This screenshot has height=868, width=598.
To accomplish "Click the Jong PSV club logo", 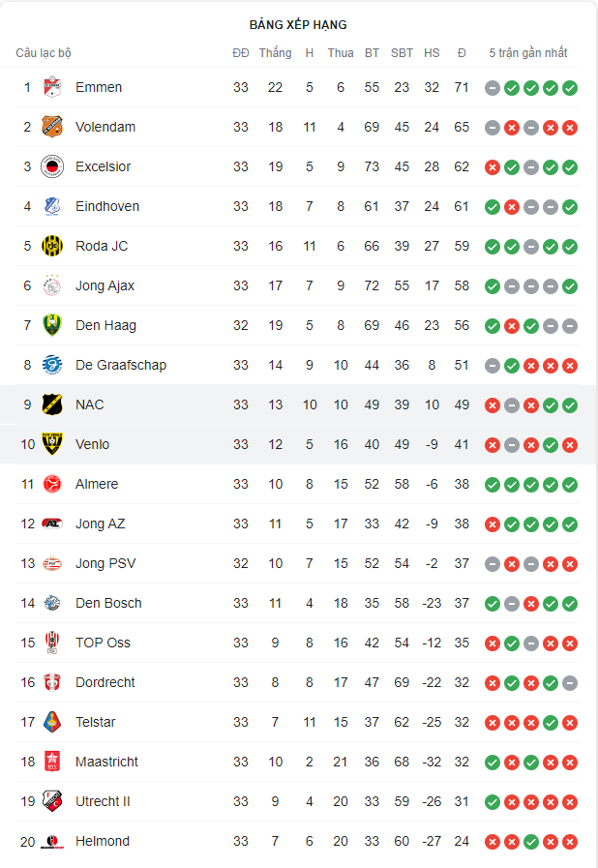I will click(52, 563).
